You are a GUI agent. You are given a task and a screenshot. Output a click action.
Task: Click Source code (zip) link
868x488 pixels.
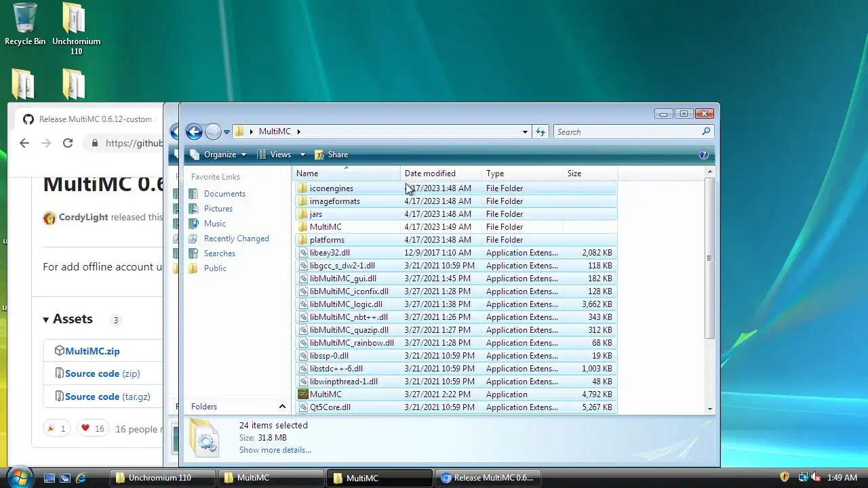(102, 373)
